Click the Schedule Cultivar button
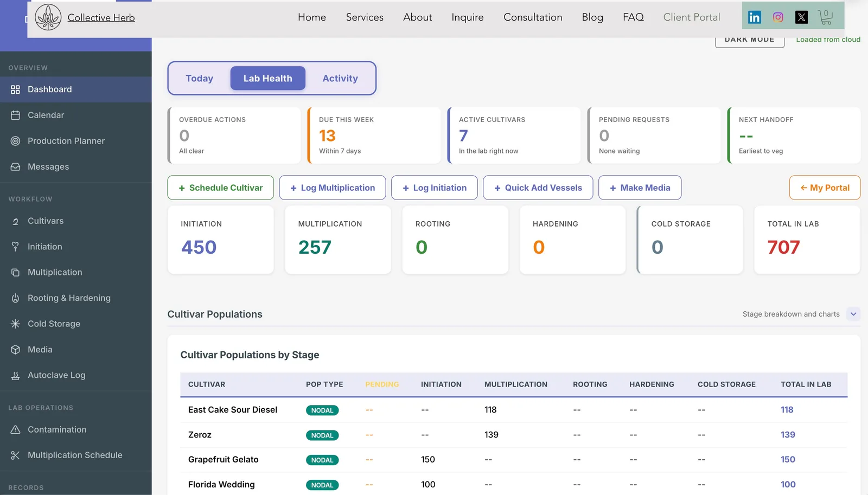 tap(220, 188)
